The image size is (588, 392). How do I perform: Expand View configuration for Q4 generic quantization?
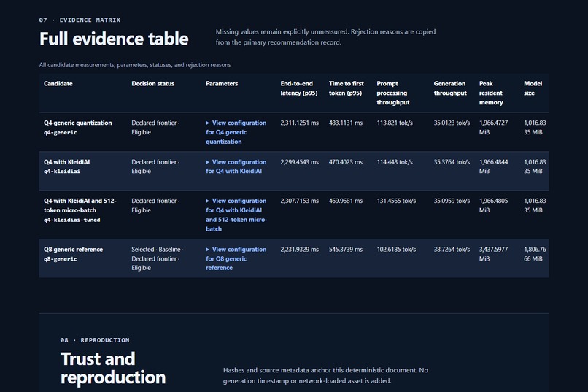[x=236, y=132]
